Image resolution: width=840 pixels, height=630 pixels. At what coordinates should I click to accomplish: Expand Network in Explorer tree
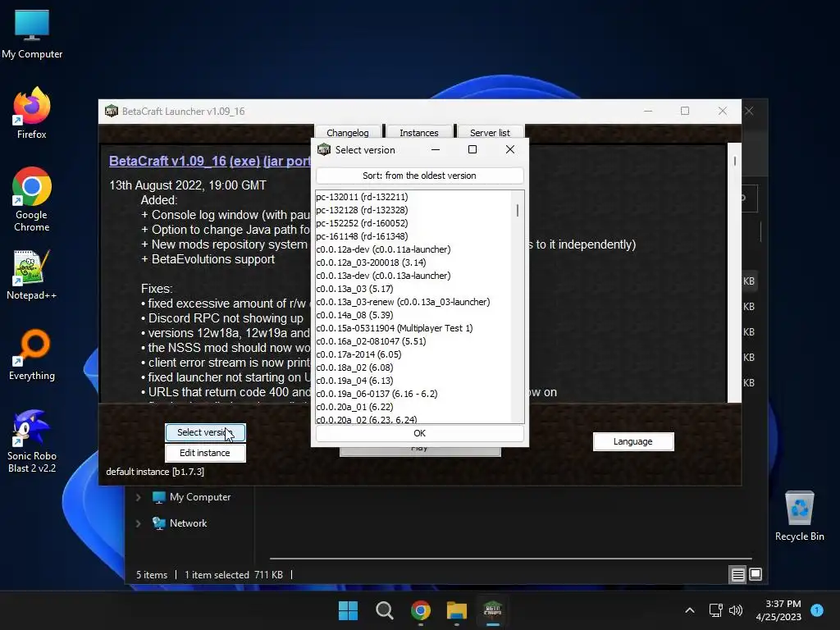138,523
